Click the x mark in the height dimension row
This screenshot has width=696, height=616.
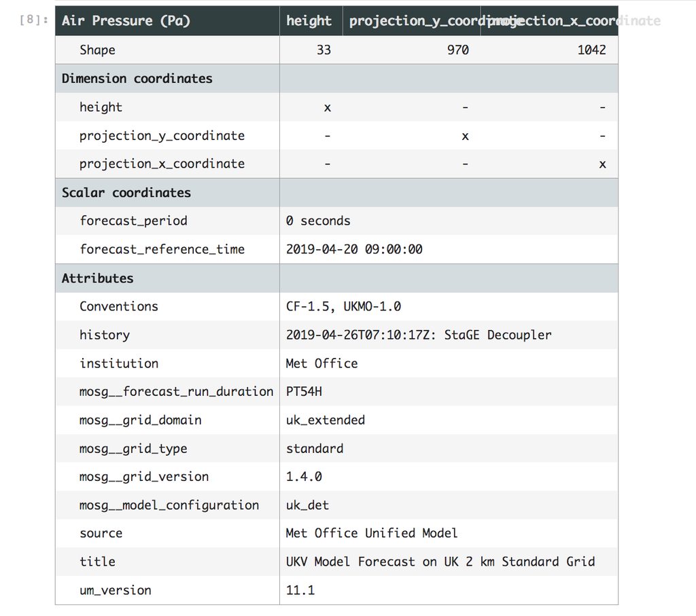(328, 107)
